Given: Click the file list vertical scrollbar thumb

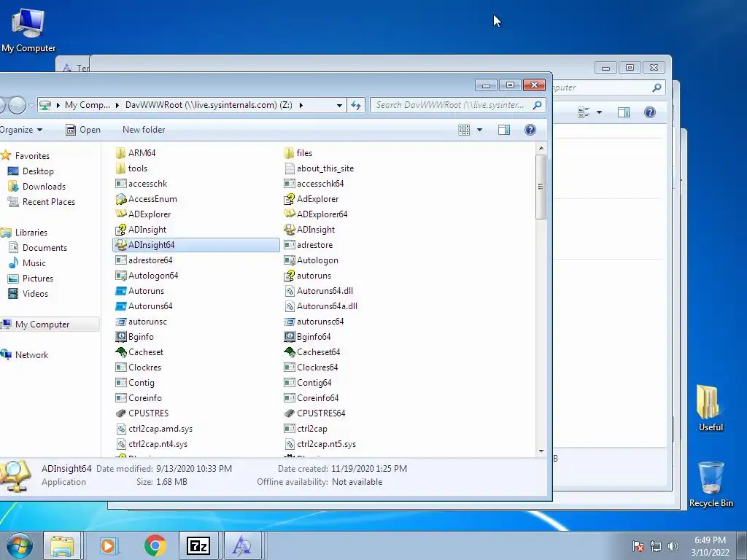Looking at the screenshot, I should coord(541,187).
